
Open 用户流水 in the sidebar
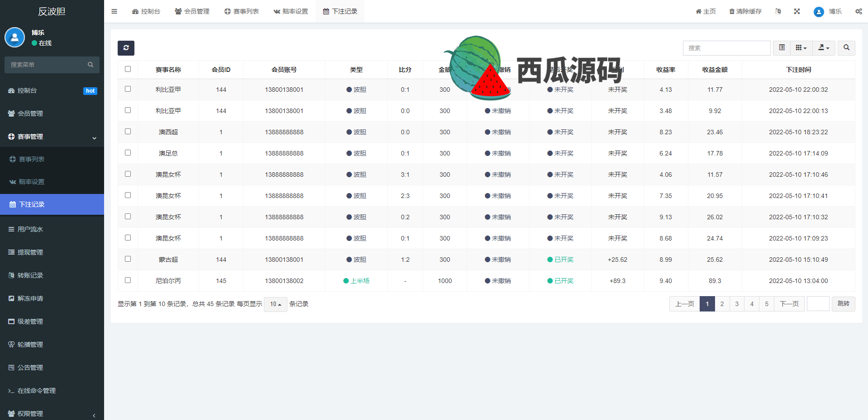point(52,229)
